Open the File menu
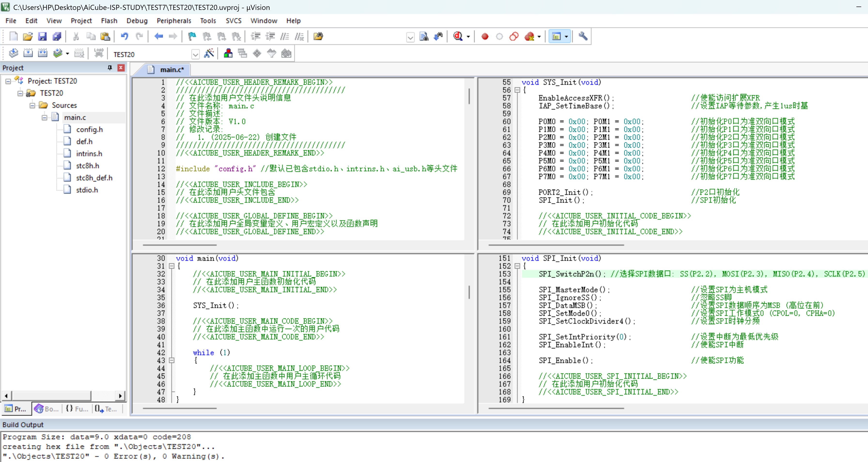The height and width of the screenshot is (462, 868). pyautogui.click(x=11, y=21)
